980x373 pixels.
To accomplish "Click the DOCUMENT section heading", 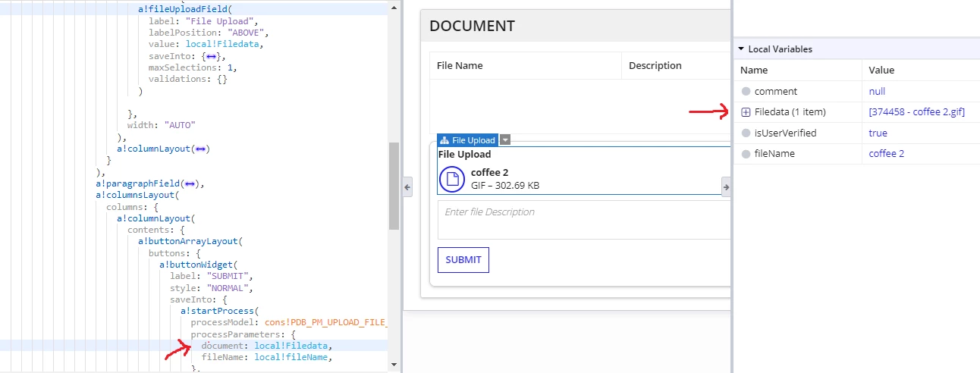I will point(472,26).
